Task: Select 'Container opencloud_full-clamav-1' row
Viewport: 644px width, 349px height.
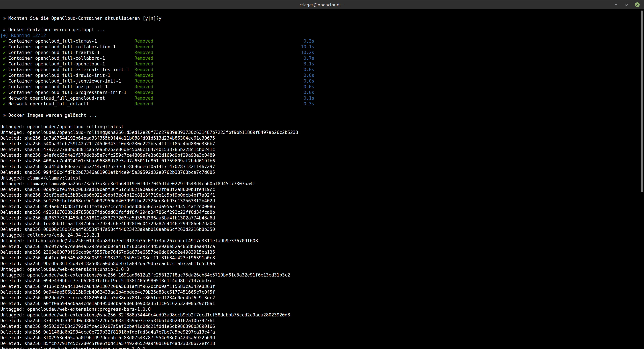Action: pyautogui.click(x=158, y=41)
